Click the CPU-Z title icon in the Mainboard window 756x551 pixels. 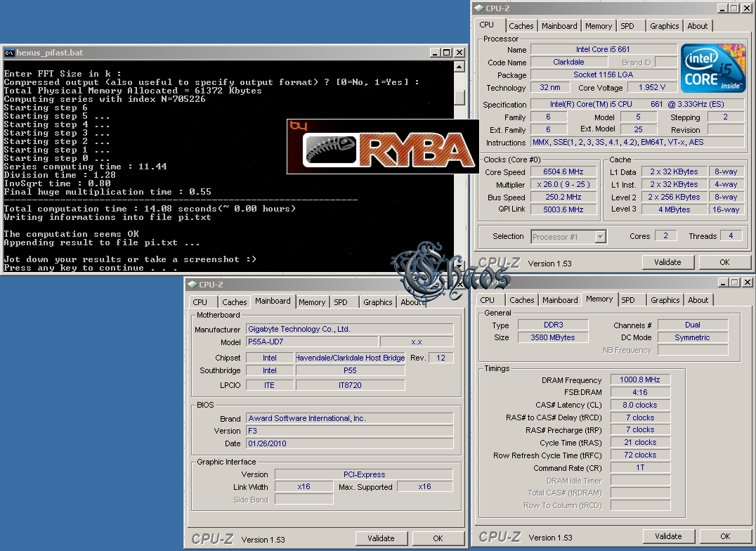193,284
